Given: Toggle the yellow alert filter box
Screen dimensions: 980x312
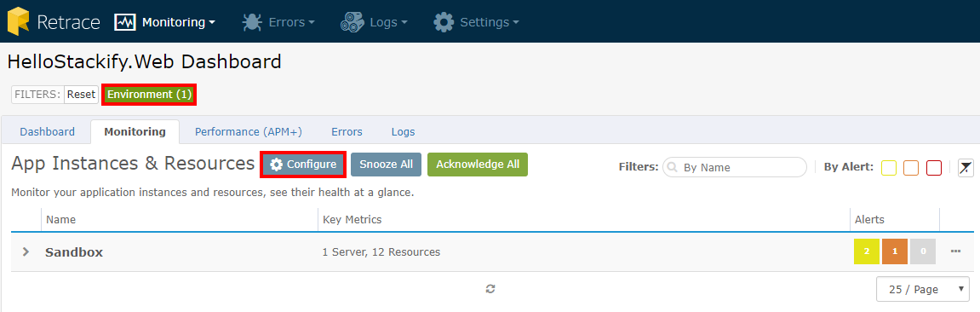Looking at the screenshot, I should (x=888, y=168).
